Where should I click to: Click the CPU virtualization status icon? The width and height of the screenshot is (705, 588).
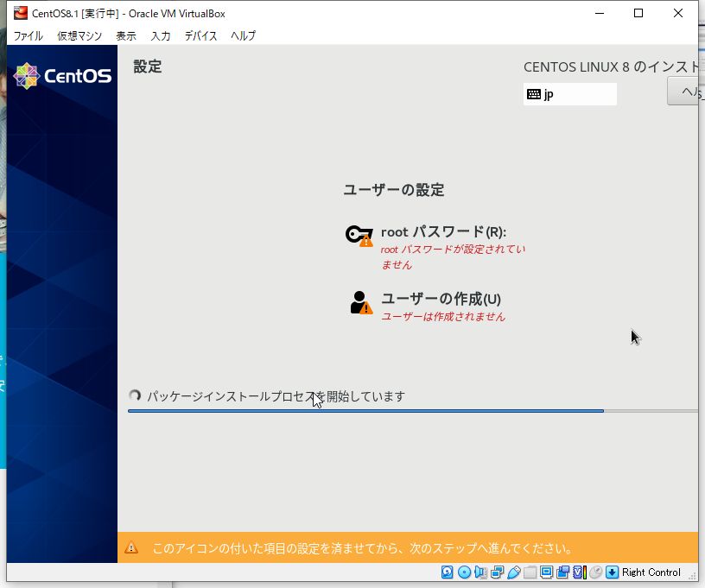click(x=580, y=572)
